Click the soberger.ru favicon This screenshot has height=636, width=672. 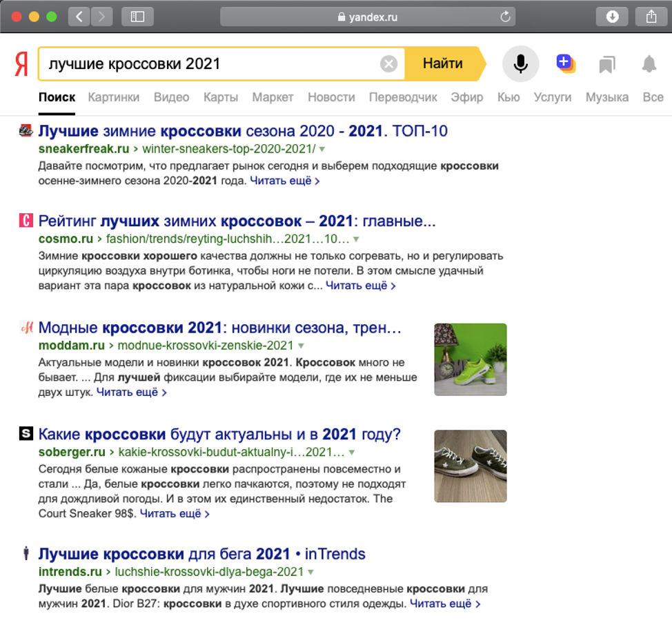[26, 433]
